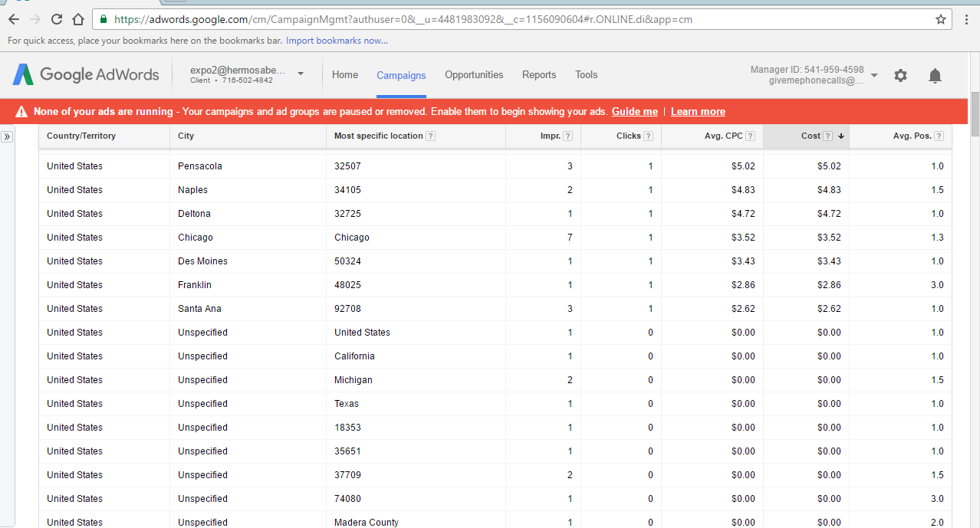Follow the Import bookmarks now link

pyautogui.click(x=337, y=41)
